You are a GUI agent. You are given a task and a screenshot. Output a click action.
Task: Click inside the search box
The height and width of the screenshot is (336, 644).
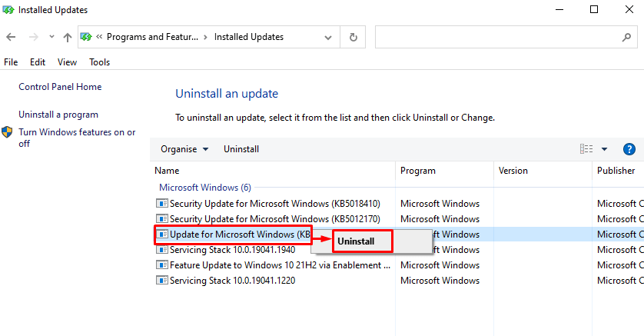pyautogui.click(x=497, y=38)
